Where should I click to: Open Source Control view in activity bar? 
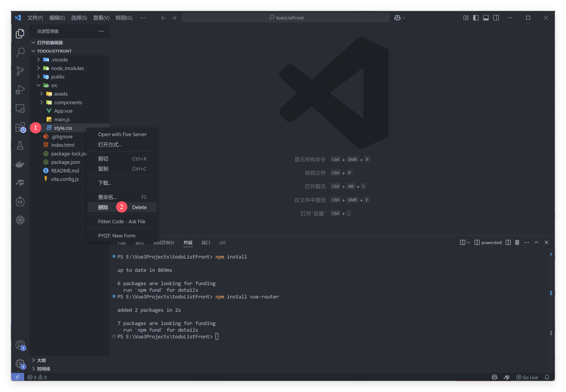[20, 71]
